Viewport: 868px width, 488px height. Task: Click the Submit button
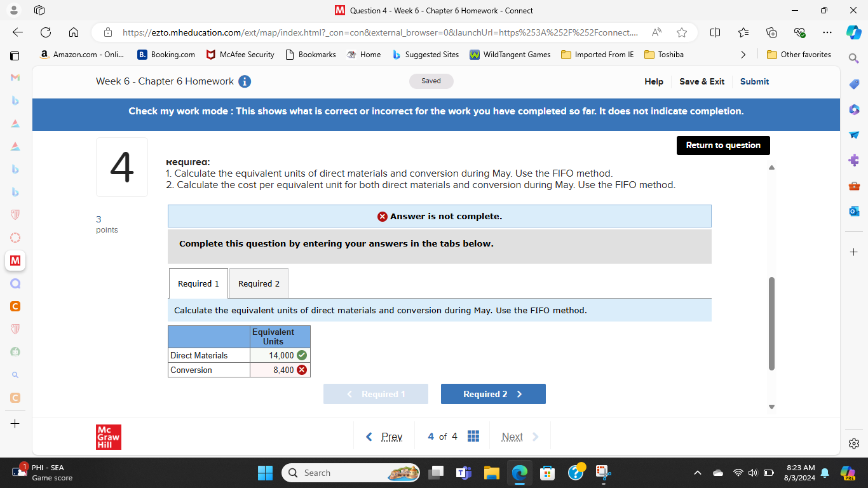point(754,81)
